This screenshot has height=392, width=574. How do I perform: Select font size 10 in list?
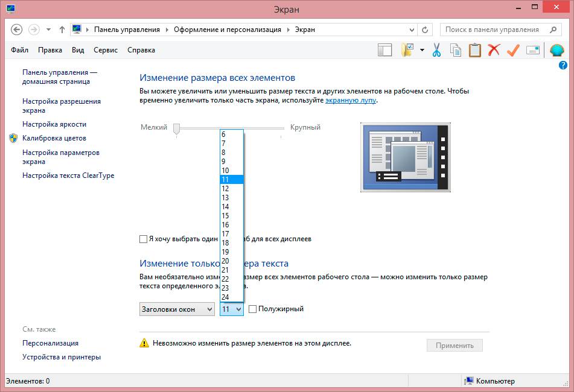(x=231, y=171)
